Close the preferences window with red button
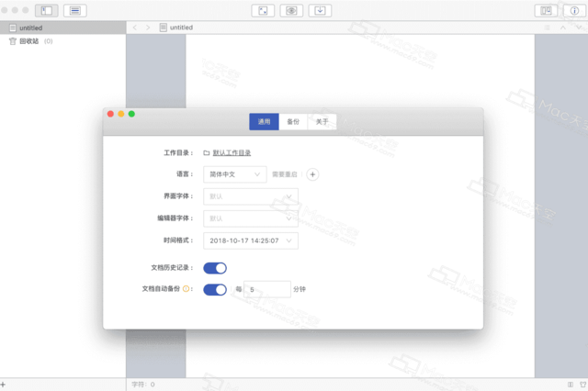 (x=110, y=114)
